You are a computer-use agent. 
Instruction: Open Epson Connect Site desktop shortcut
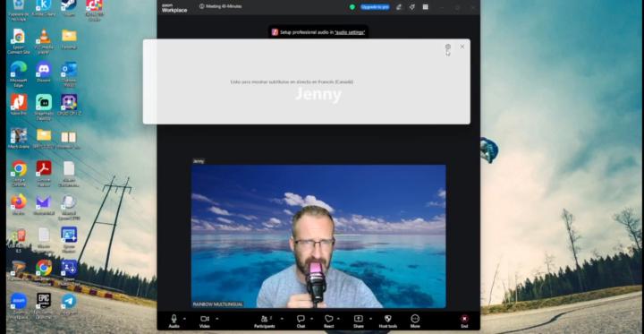(x=18, y=41)
